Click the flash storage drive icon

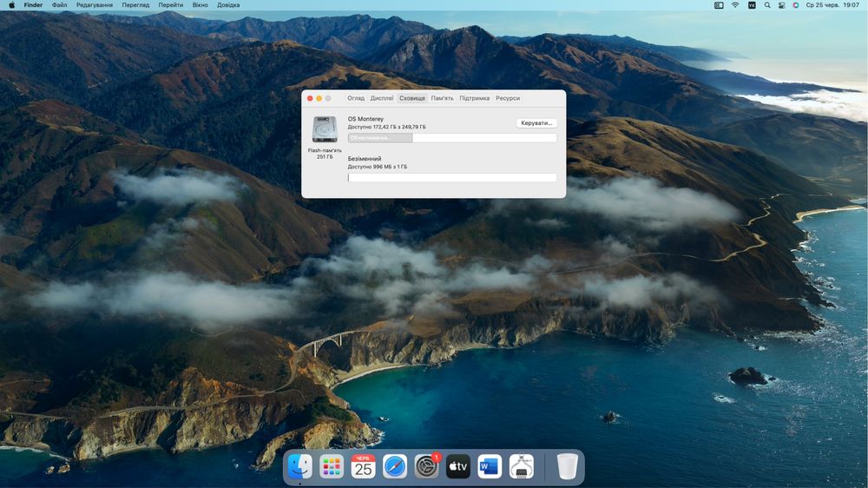pyautogui.click(x=325, y=129)
